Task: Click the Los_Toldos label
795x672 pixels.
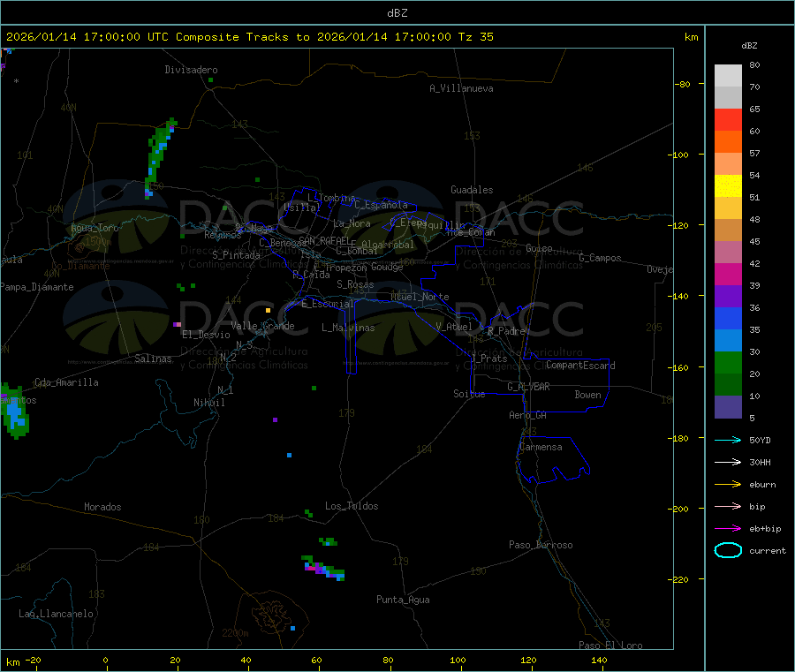Action: 352,506
